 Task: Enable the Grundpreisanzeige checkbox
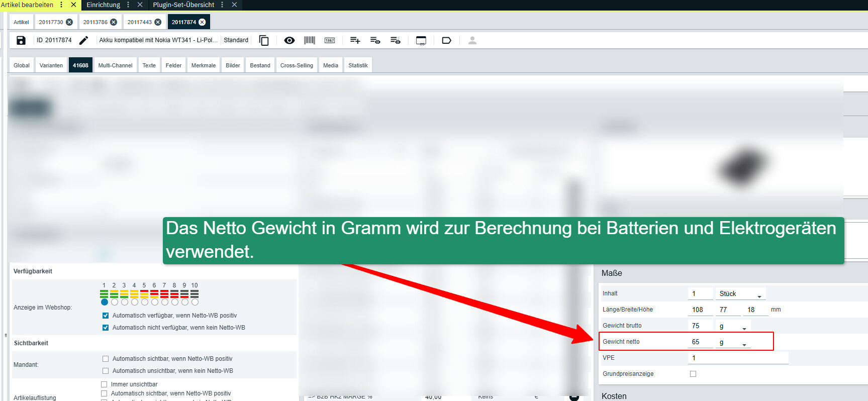tap(693, 374)
